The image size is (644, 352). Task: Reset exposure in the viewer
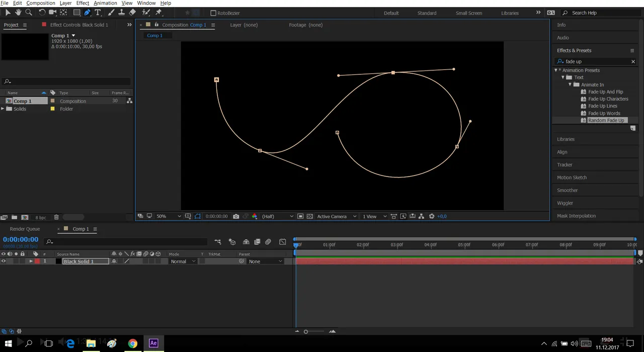point(432,216)
